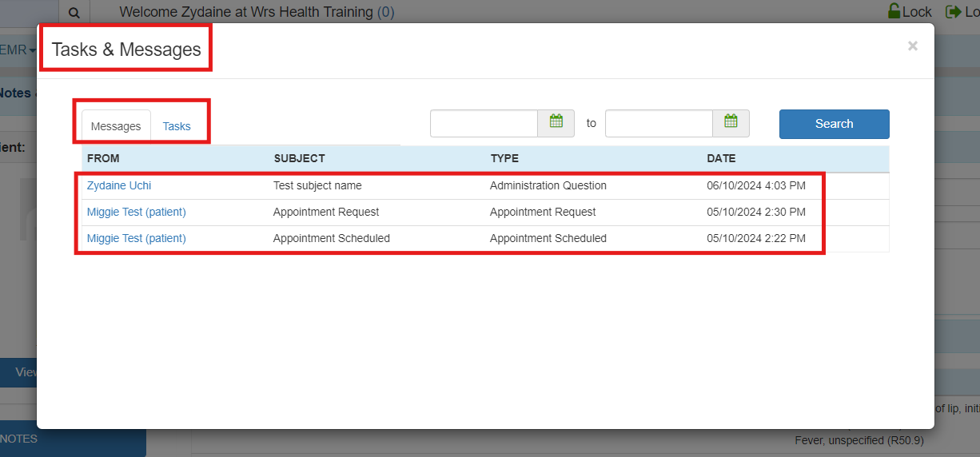980x457 pixels.
Task: Select the Test subject name message row
Action: tap(317, 185)
